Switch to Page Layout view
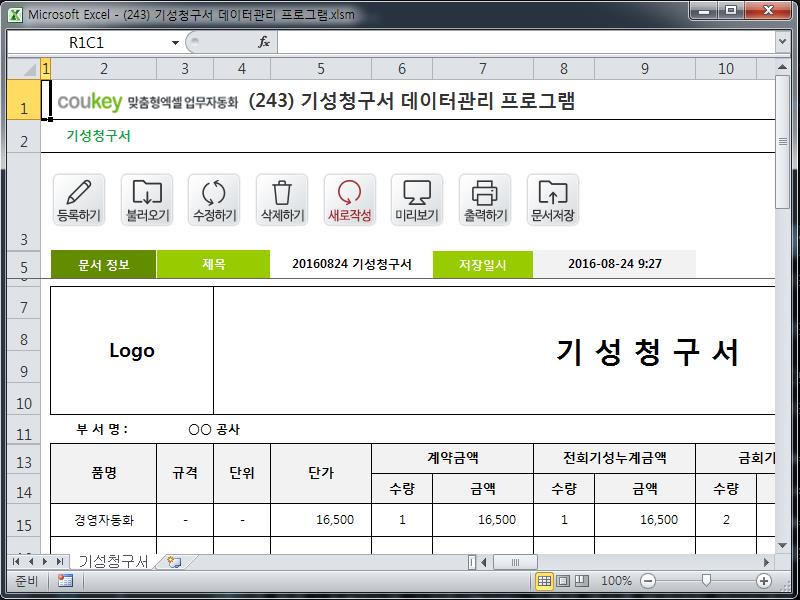800x600 pixels. pyautogui.click(x=563, y=581)
